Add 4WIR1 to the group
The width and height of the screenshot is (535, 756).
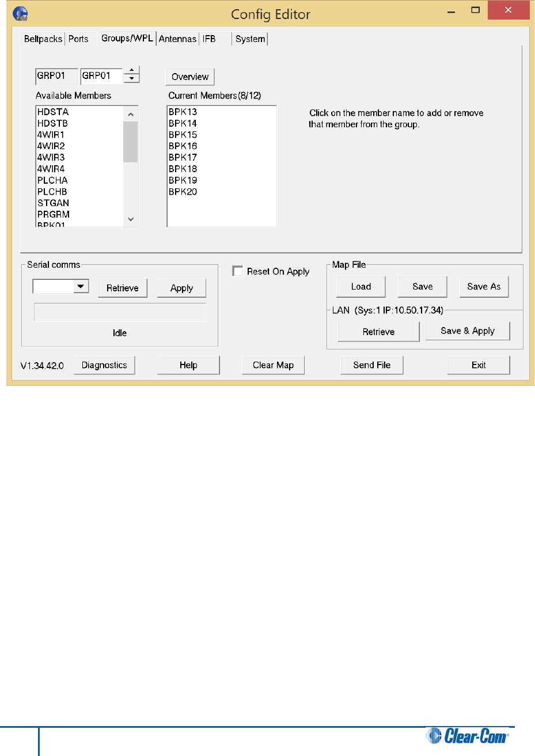(51, 135)
